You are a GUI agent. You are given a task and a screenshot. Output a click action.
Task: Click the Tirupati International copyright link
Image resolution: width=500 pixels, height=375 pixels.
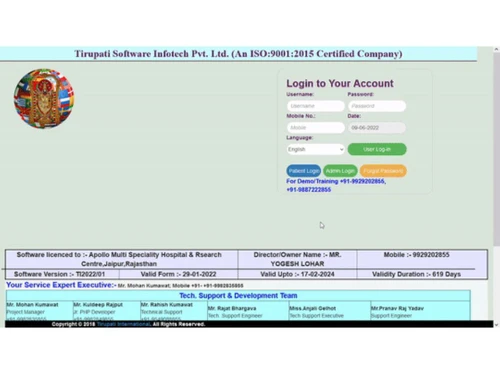(x=123, y=324)
